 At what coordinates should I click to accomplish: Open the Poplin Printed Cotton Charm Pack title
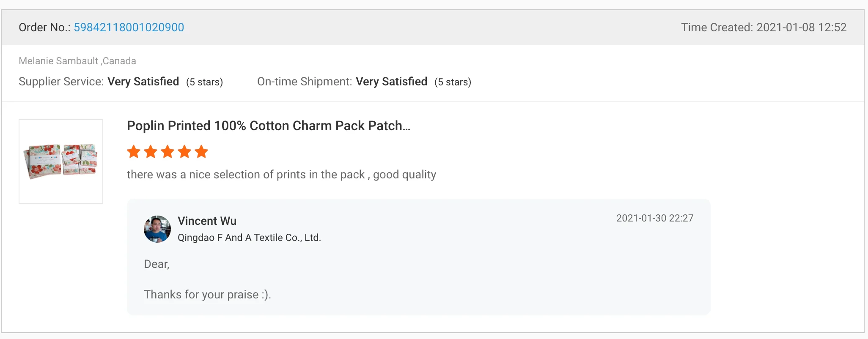[x=268, y=126]
